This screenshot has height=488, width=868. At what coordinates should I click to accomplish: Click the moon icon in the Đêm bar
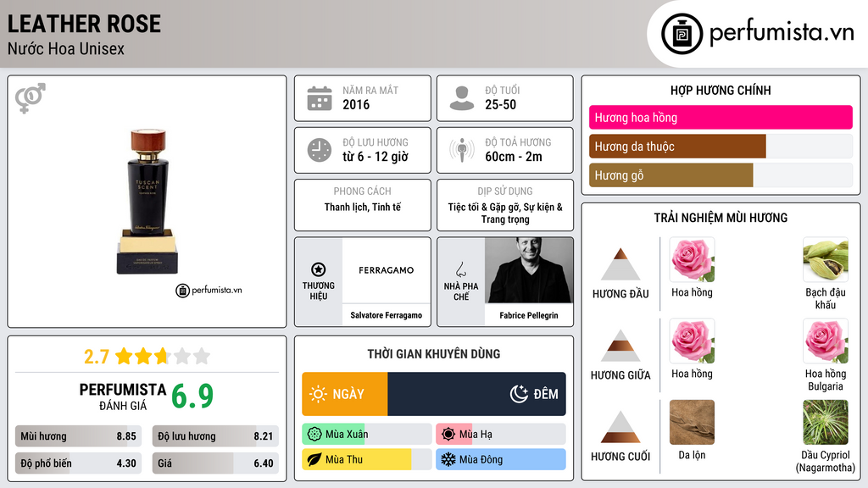pyautogui.click(x=519, y=394)
